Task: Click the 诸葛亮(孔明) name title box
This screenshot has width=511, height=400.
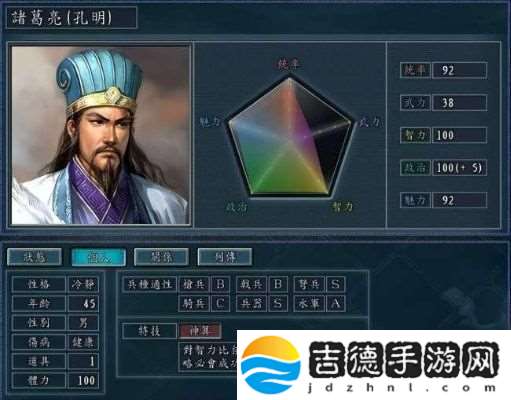Action: pos(71,17)
